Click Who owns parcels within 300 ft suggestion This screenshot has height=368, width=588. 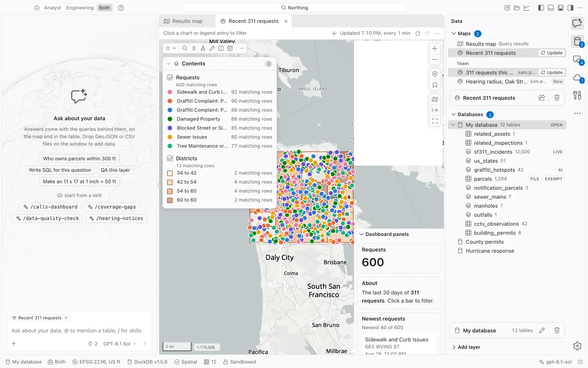coord(80,159)
